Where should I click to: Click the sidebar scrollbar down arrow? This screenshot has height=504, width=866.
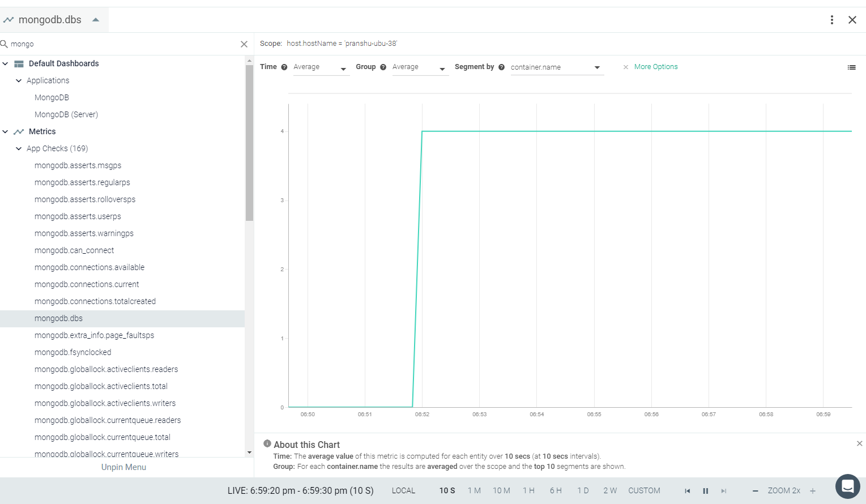[249, 452]
